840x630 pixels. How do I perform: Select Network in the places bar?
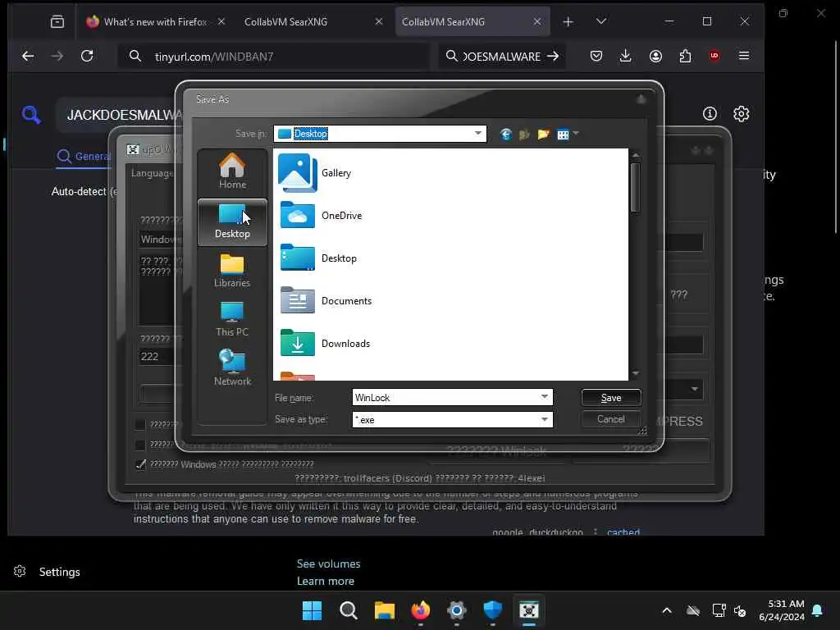(232, 368)
